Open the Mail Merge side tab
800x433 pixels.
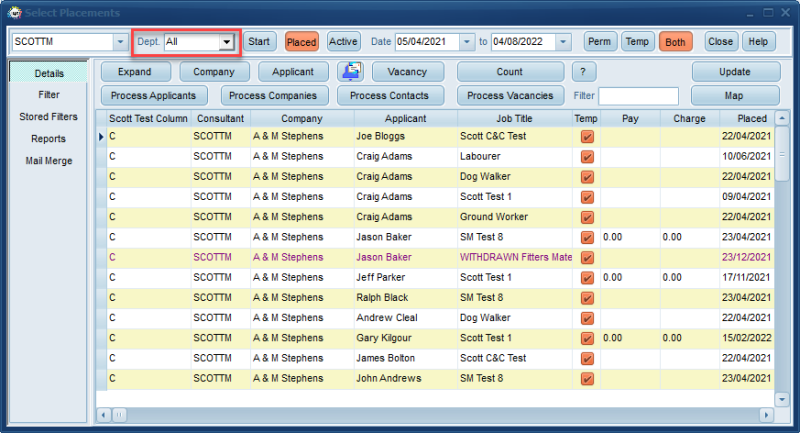(x=48, y=161)
